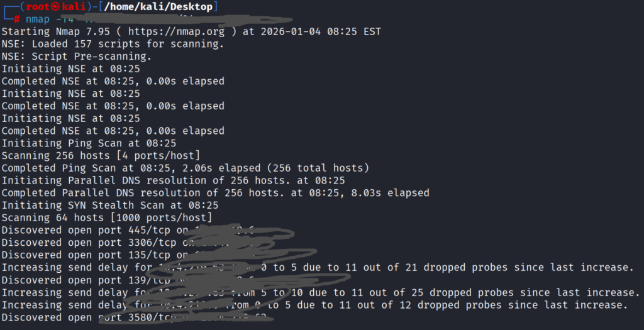Image resolution: width=644 pixels, height=330 pixels.
Task: Click the "Completed Ping Scan" line
Action: [185, 168]
